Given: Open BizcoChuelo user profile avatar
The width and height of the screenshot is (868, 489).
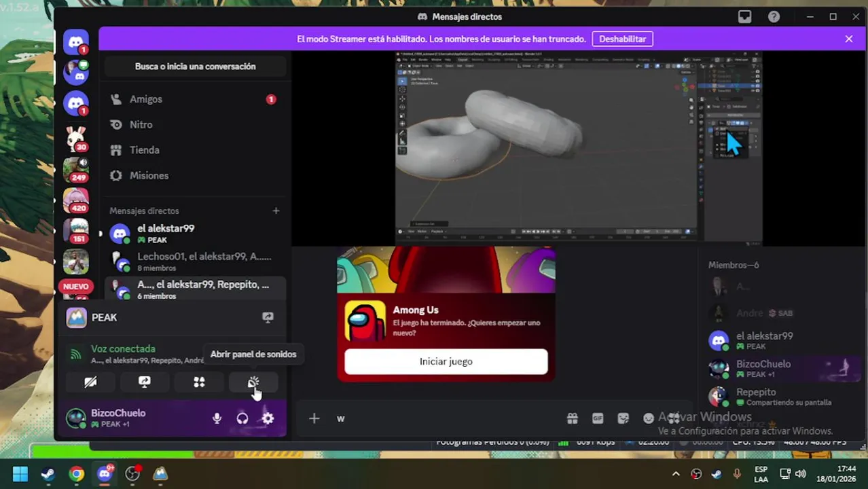Looking at the screenshot, I should click(76, 418).
